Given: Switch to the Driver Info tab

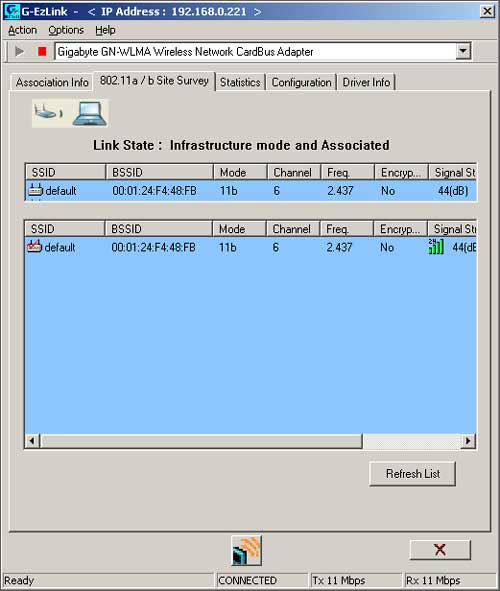Looking at the screenshot, I should click(x=366, y=82).
